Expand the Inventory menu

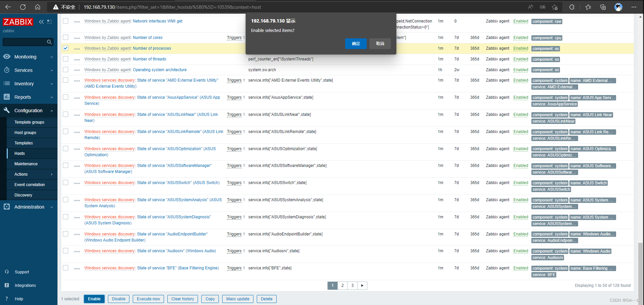(x=29, y=84)
